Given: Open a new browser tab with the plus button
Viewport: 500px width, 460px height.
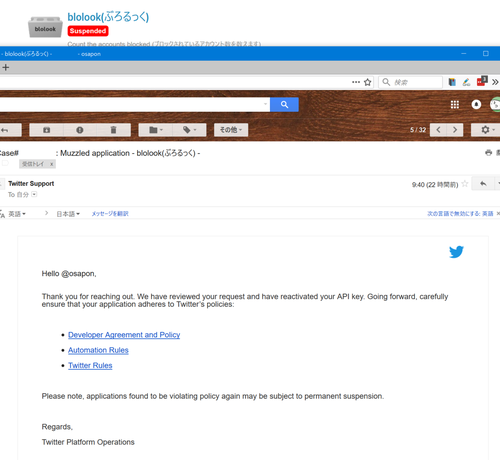Looking at the screenshot, I should pos(5,67).
